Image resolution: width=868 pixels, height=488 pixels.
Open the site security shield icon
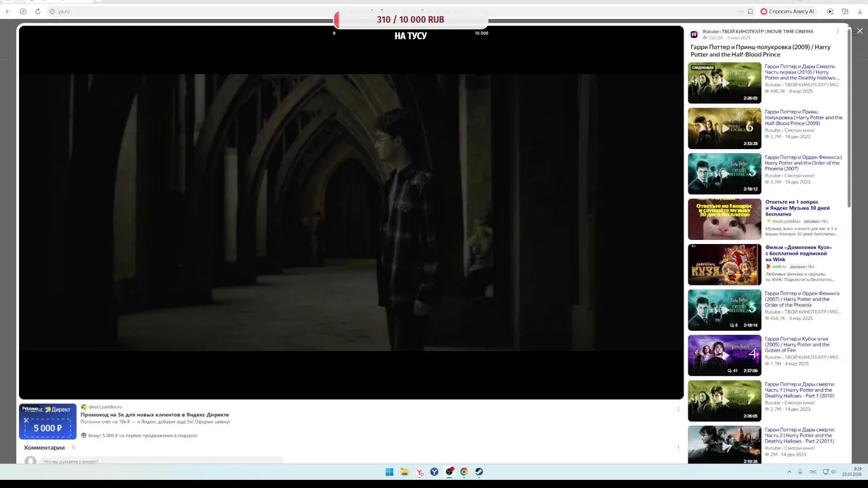[x=52, y=12]
